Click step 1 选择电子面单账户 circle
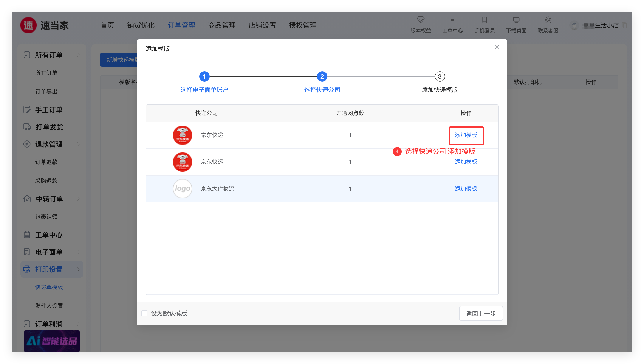644x364 pixels. [204, 76]
